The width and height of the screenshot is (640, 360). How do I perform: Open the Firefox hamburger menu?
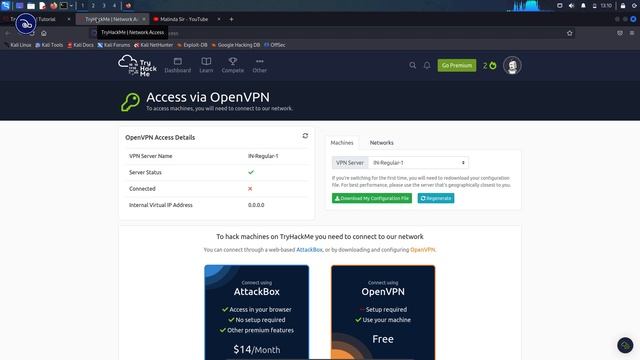point(632,33)
